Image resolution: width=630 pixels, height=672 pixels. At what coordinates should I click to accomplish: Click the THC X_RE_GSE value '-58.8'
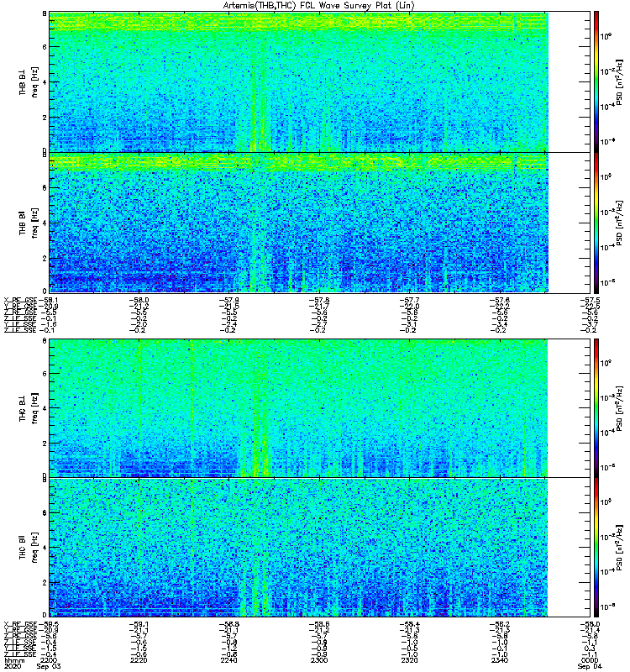[229, 624]
